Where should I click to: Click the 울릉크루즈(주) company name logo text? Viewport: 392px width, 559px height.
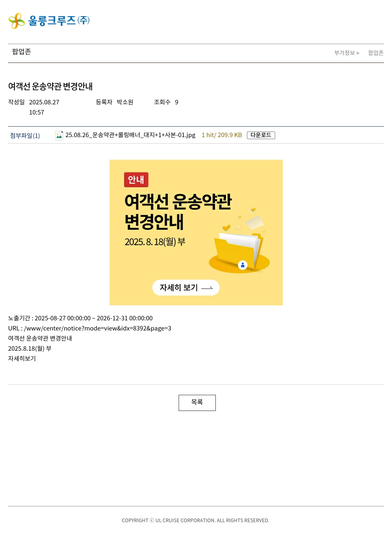59,20
